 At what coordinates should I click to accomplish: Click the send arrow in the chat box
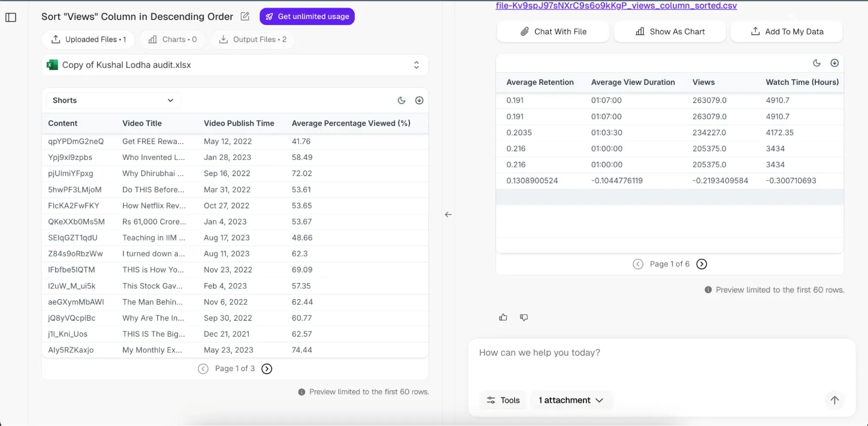click(x=834, y=400)
